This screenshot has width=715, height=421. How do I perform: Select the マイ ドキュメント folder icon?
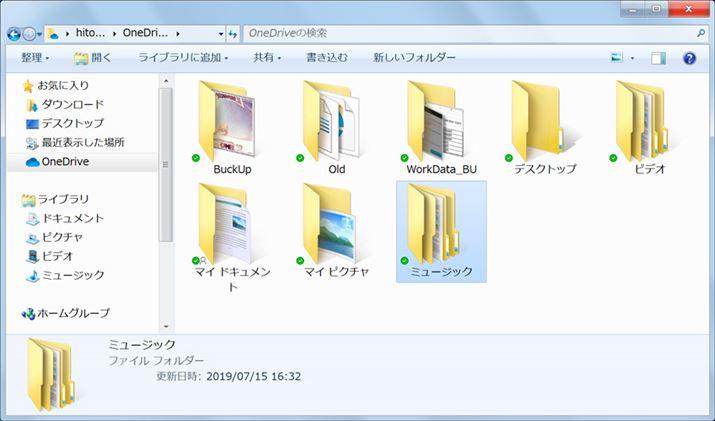226,224
